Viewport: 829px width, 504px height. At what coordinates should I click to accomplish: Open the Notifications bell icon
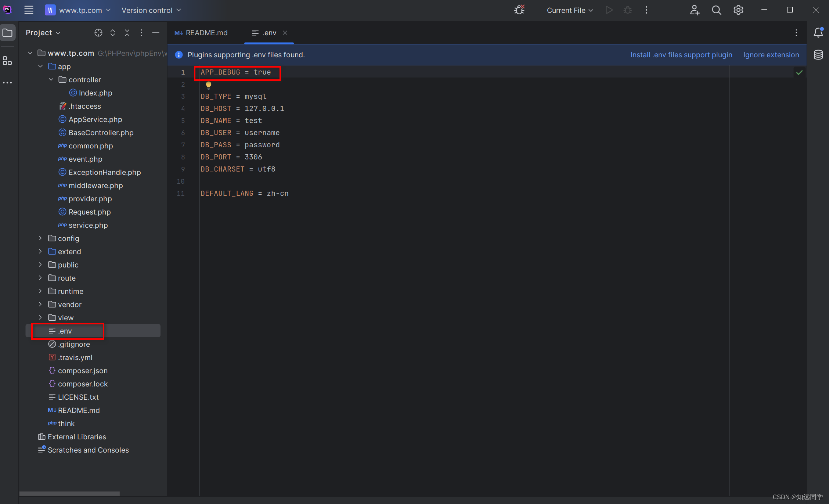pos(818,33)
